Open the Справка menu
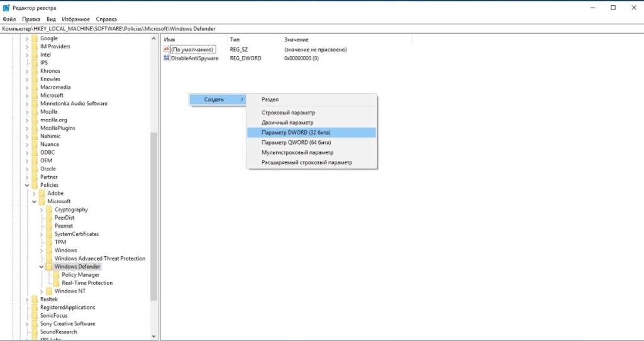 coord(106,19)
